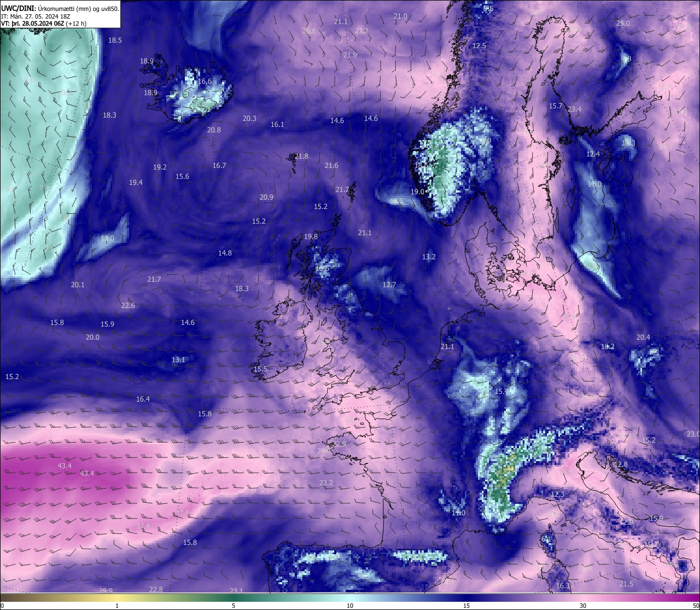The width and height of the screenshot is (700, 610).
Task: Click the 22.6 map value
Action: (128, 305)
